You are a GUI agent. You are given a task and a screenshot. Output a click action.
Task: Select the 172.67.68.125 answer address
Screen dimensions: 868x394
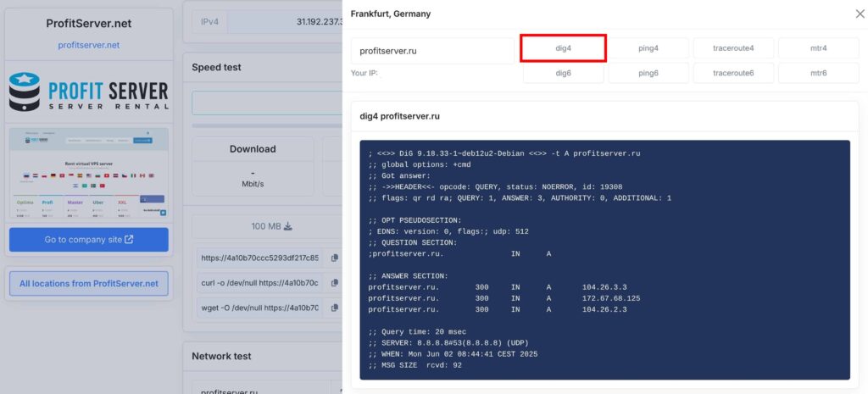tap(611, 298)
